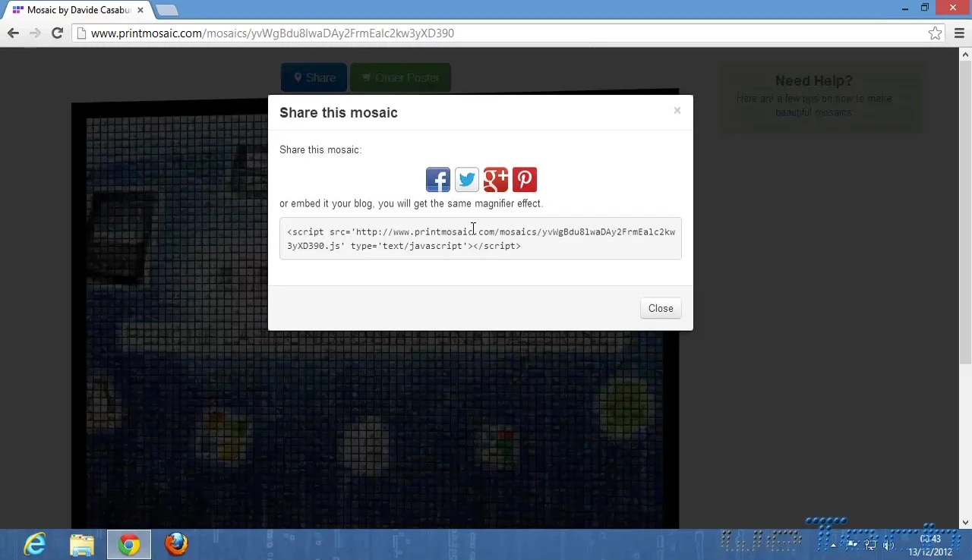Select the embed script code field
This screenshot has height=560, width=972.
480,238
